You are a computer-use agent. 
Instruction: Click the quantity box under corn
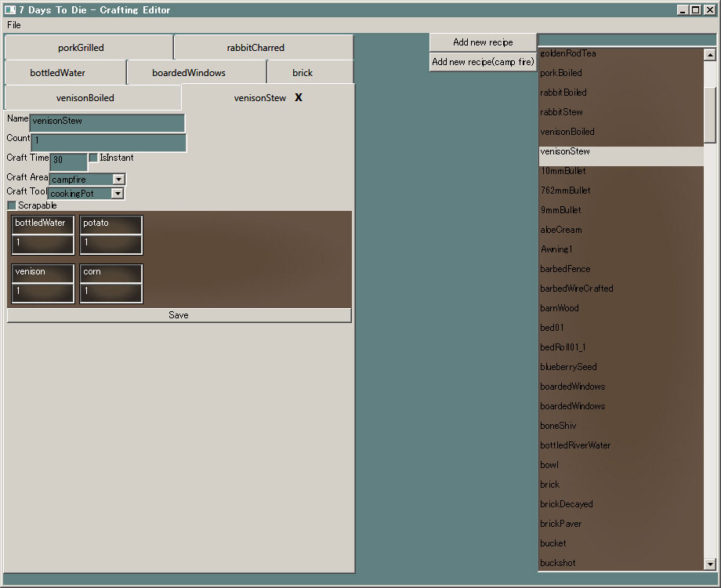(x=111, y=293)
